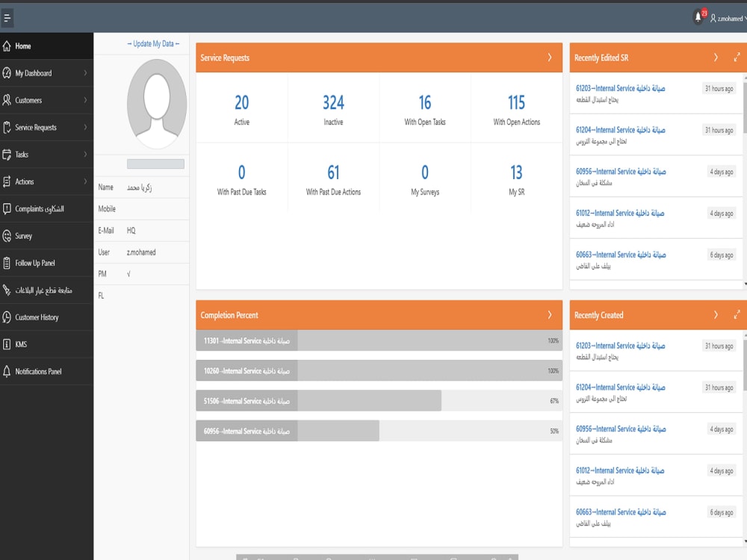
Task: Expand the My Dashboard submenu chevron
Action: click(x=85, y=73)
